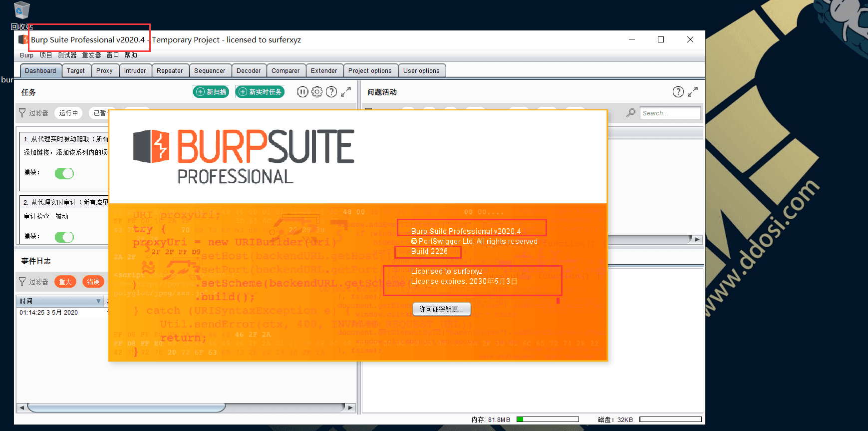Click the PortSwigger copyright line in the dialog
This screenshot has width=868, height=431.
[474, 242]
